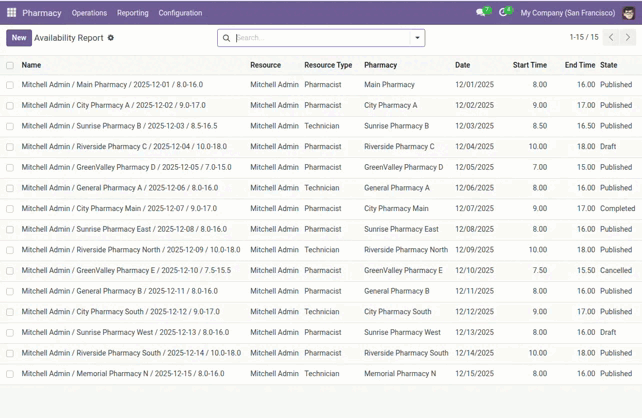Click the Cancelled state cell
The height and width of the screenshot is (418, 642).
pos(616,270)
